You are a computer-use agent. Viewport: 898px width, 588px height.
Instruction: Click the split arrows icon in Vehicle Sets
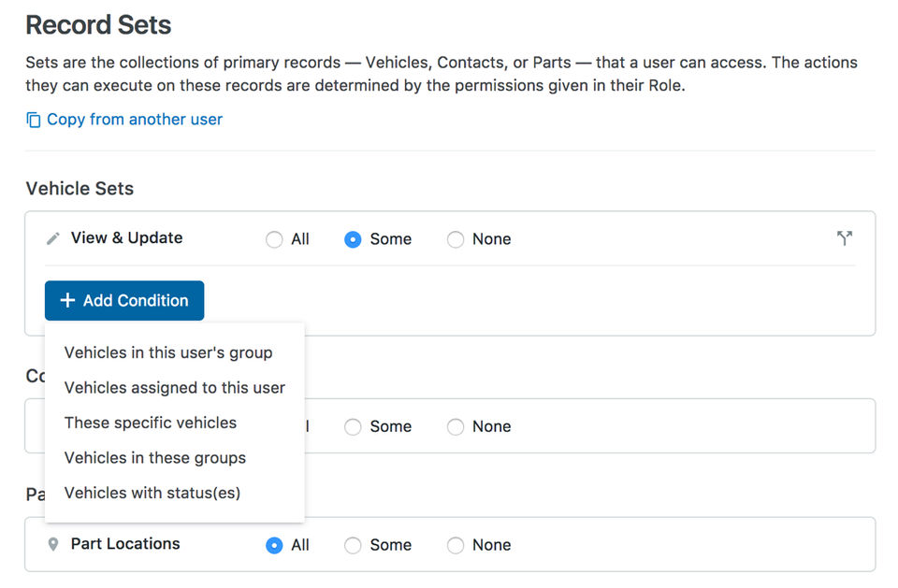[x=845, y=238]
